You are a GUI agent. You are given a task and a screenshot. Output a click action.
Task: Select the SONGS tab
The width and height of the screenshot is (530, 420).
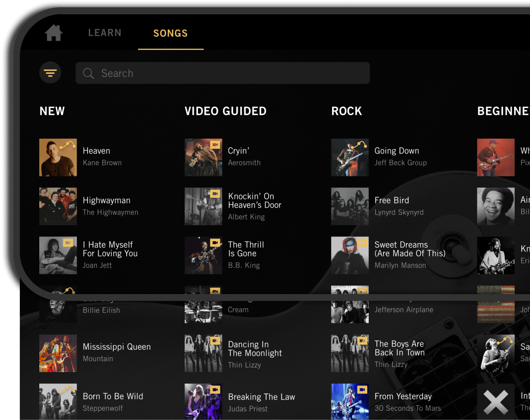pyautogui.click(x=170, y=33)
